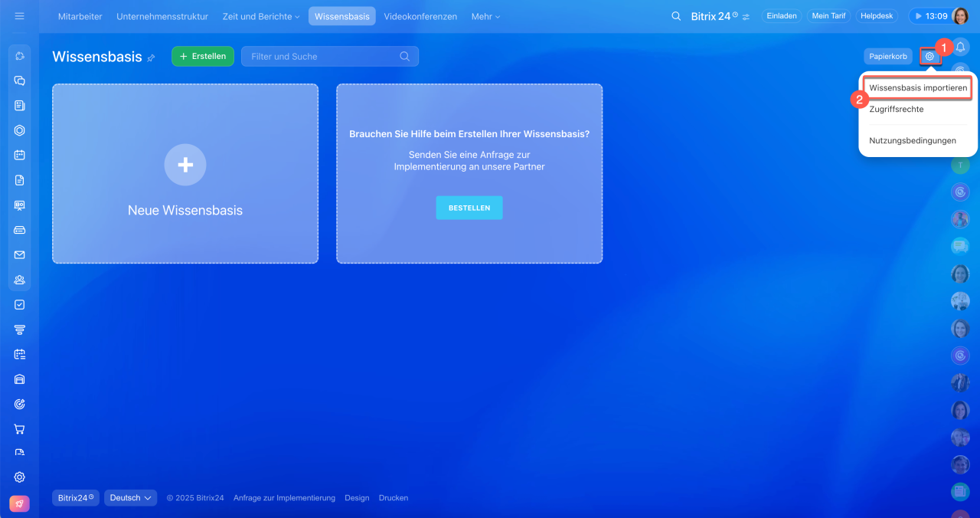
Task: Open the sliders icon beside Bitrix24 logo
Action: tap(746, 17)
